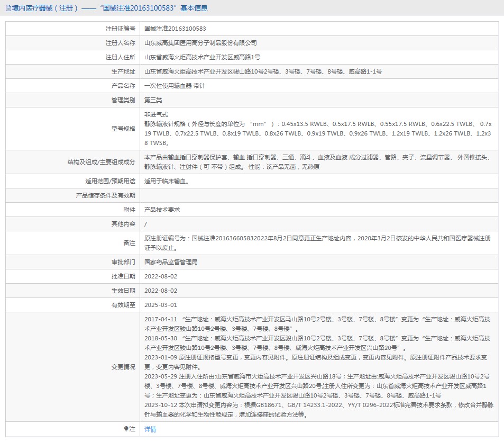
Task: Click the 第三类 management category value
Action: tap(153, 100)
